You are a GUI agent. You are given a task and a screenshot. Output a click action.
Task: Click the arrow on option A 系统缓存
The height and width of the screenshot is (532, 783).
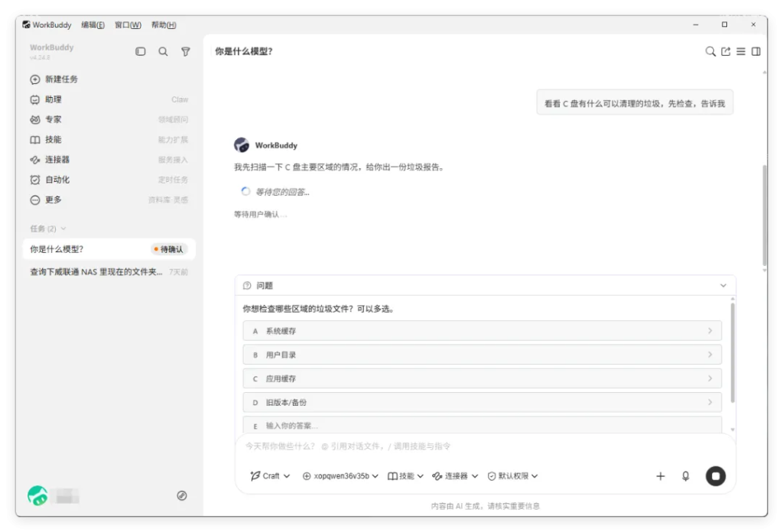click(710, 331)
